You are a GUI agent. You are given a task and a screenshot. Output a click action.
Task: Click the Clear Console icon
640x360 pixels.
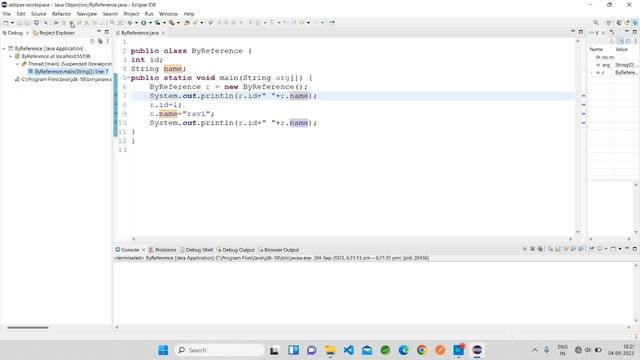click(x=550, y=249)
